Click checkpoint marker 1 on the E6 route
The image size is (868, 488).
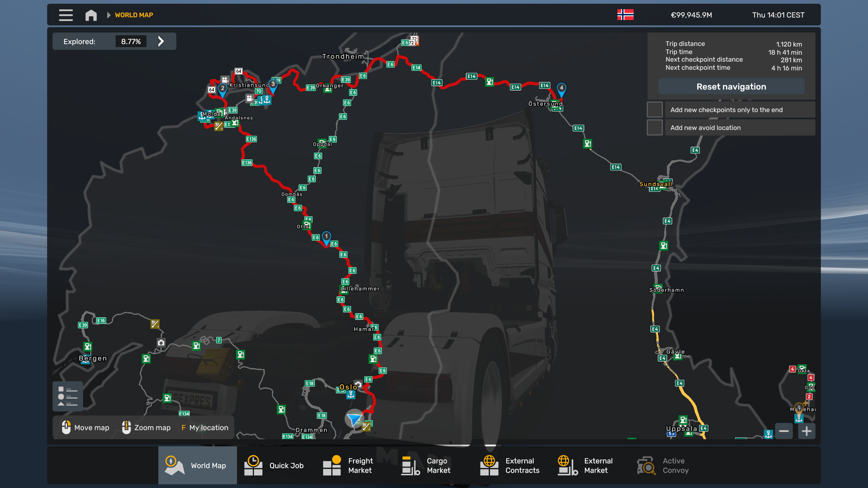pyautogui.click(x=326, y=237)
